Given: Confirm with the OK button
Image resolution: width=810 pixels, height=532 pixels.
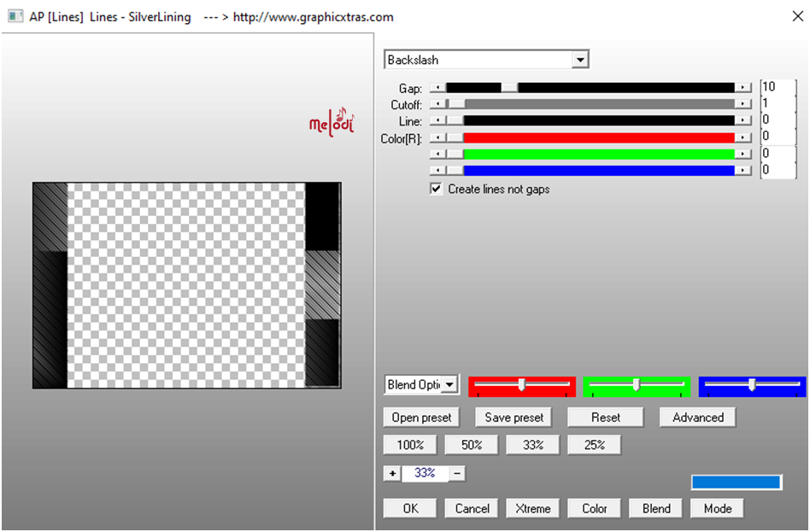Looking at the screenshot, I should (x=410, y=508).
